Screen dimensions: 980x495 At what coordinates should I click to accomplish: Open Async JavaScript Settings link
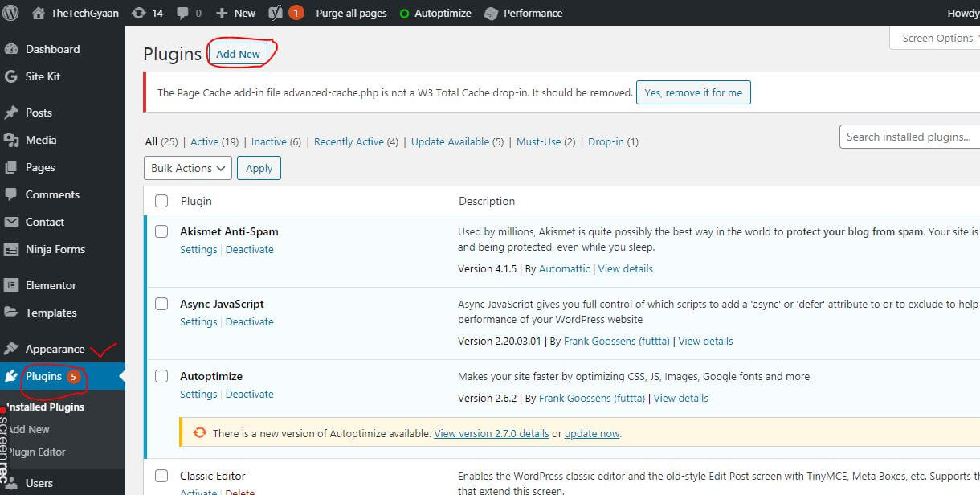[x=198, y=321]
